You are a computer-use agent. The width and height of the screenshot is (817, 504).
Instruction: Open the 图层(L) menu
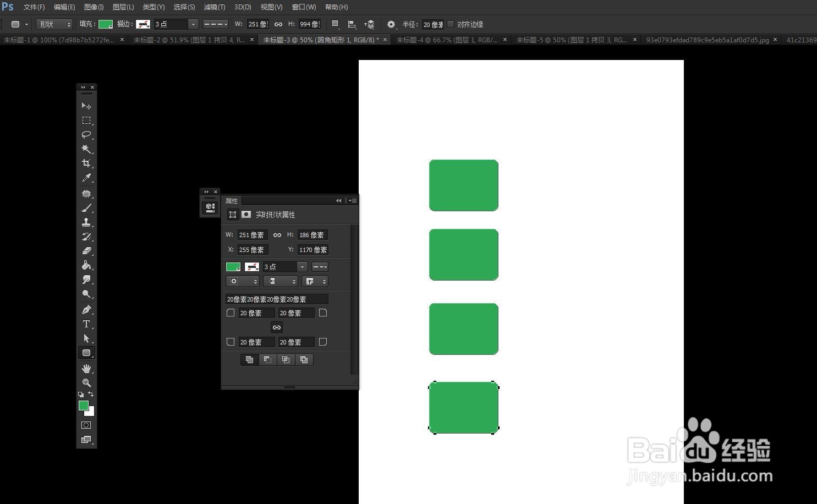[x=123, y=7]
